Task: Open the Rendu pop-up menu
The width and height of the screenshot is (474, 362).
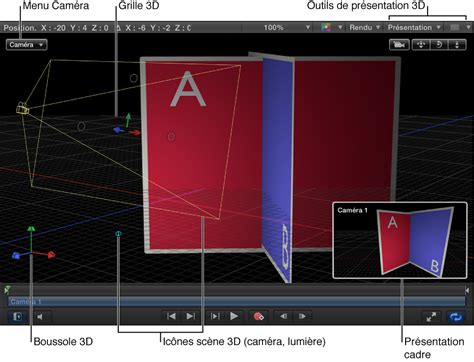Action: click(x=364, y=28)
